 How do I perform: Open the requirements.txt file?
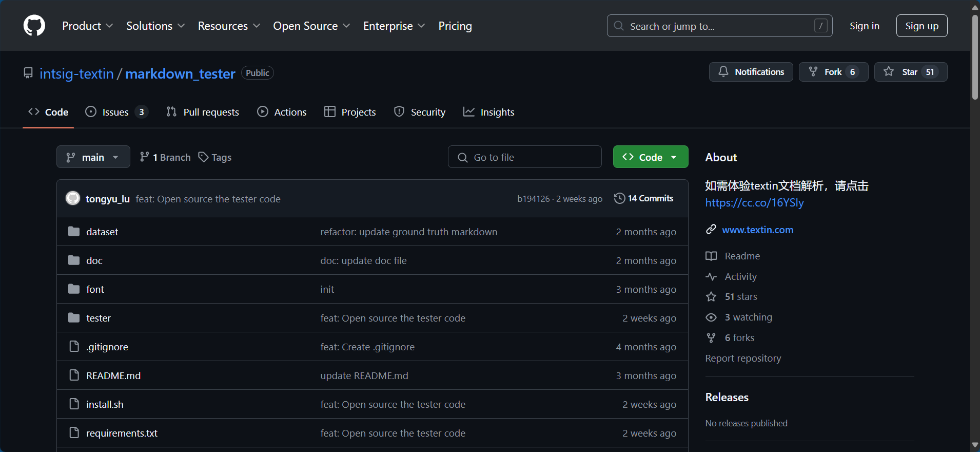point(122,433)
